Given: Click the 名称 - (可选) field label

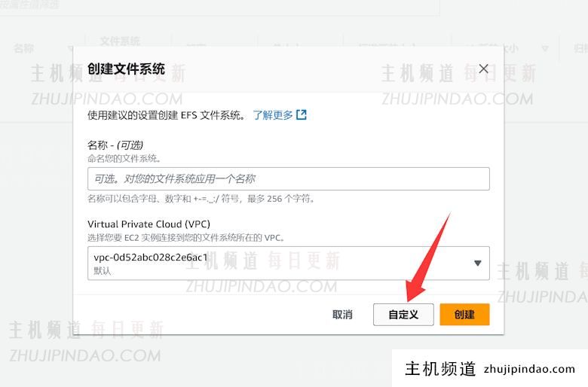Looking at the screenshot, I should click(115, 145).
